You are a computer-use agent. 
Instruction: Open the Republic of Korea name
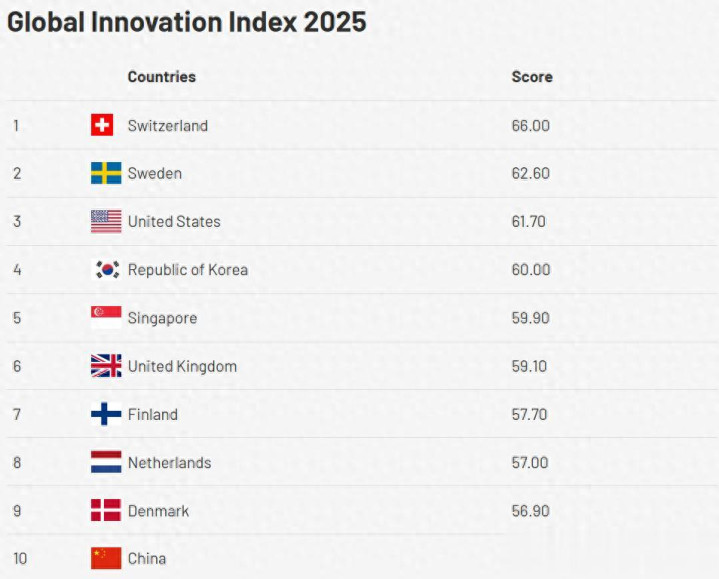pyautogui.click(x=188, y=270)
